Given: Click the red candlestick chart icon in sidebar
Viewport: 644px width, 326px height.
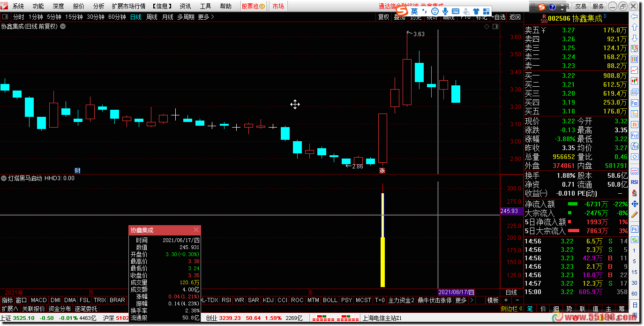Looking at the screenshot, I should [635, 81].
